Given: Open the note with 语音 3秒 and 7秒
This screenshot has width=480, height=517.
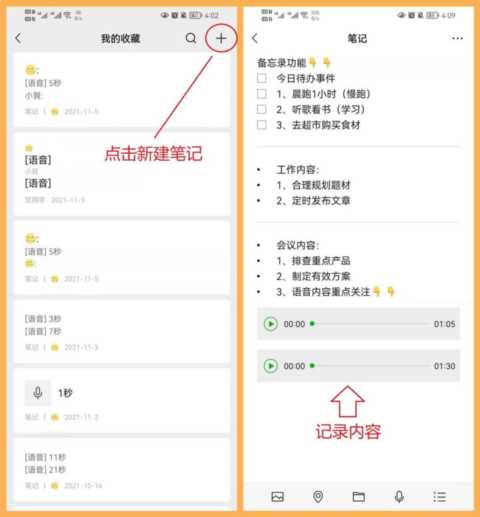Looking at the screenshot, I should click(x=122, y=332).
